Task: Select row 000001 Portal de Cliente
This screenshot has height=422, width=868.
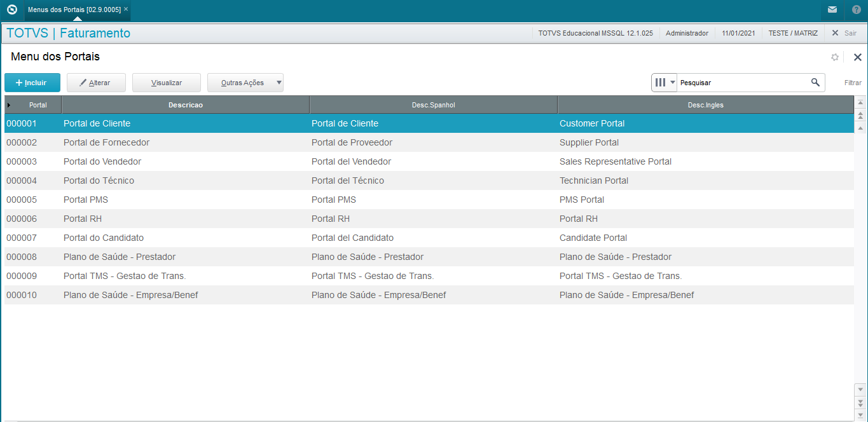Action: click(x=429, y=123)
